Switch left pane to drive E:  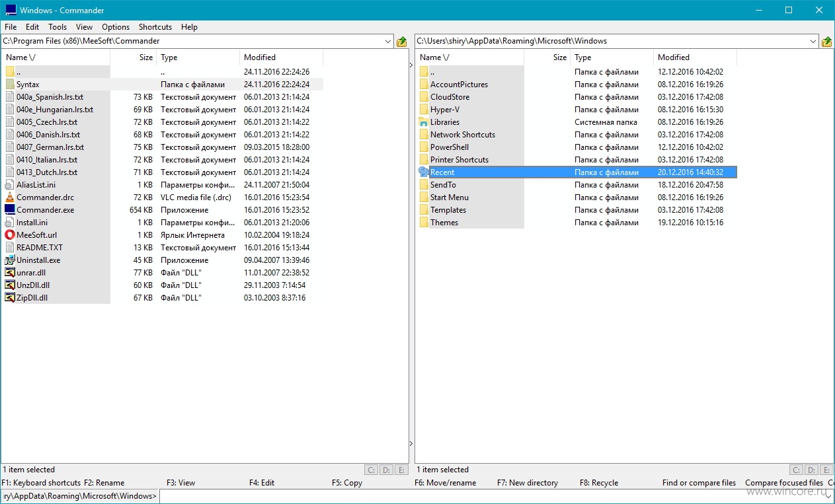[x=401, y=470]
